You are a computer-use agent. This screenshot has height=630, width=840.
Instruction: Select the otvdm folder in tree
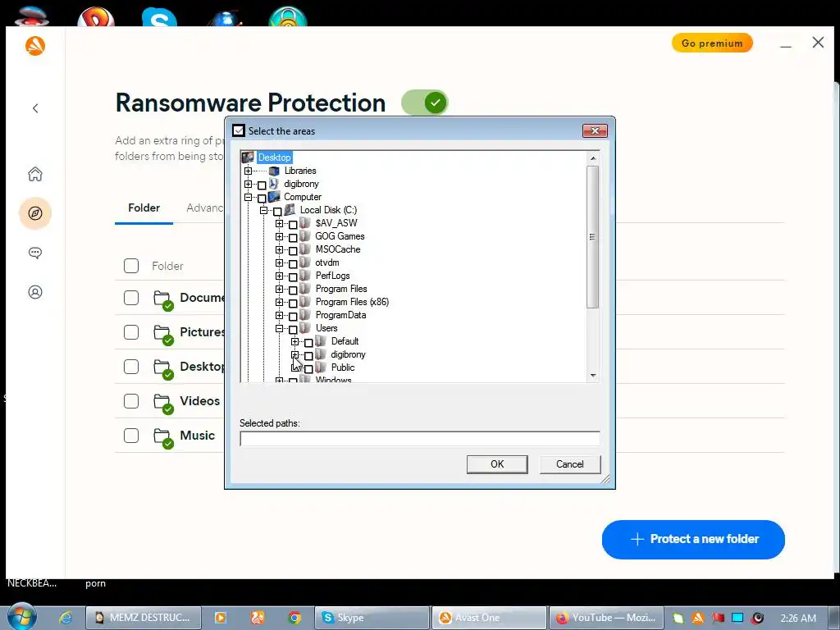(327, 262)
